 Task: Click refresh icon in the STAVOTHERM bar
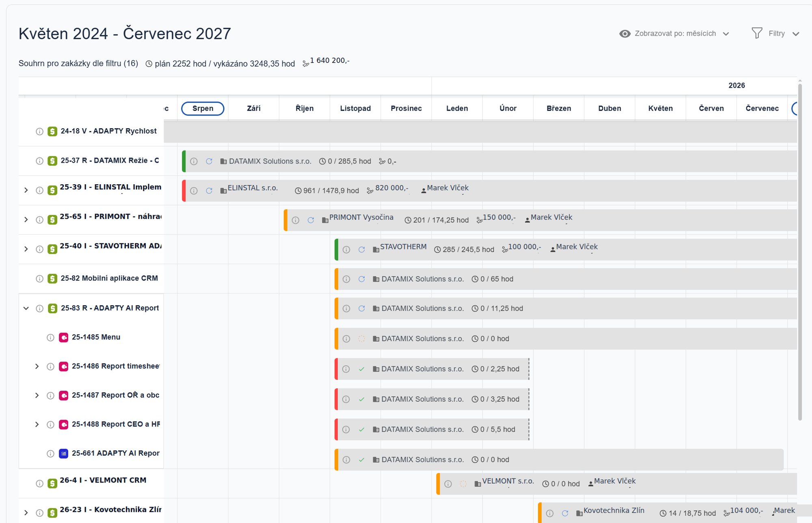coord(362,250)
